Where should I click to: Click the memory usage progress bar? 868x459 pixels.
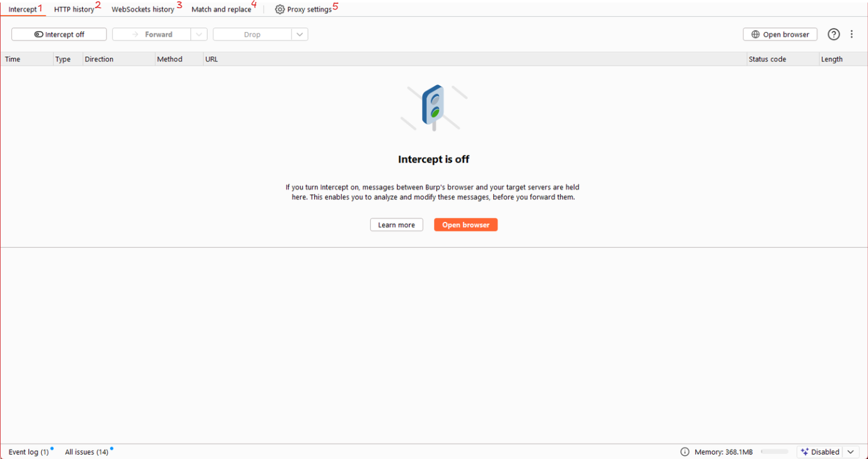tap(774, 452)
